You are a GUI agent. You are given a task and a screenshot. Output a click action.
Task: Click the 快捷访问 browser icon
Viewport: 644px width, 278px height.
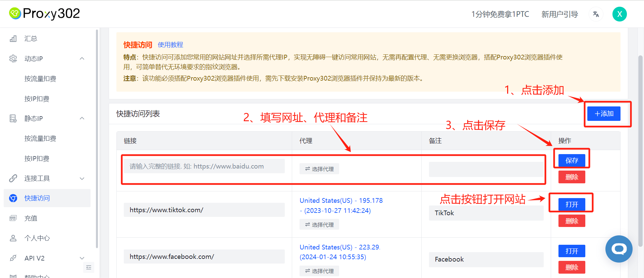13,198
